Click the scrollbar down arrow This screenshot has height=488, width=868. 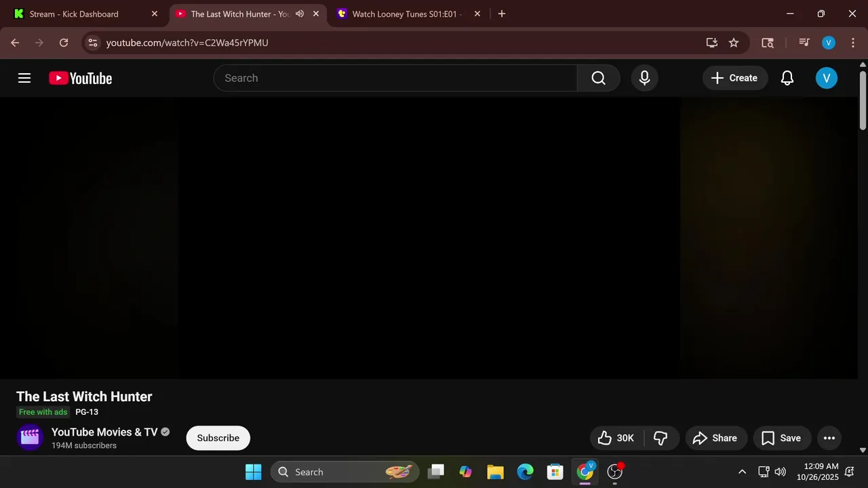click(863, 450)
